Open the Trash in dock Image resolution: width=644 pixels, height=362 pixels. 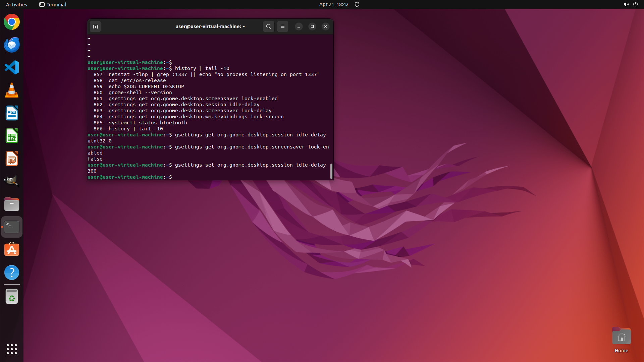click(12, 297)
